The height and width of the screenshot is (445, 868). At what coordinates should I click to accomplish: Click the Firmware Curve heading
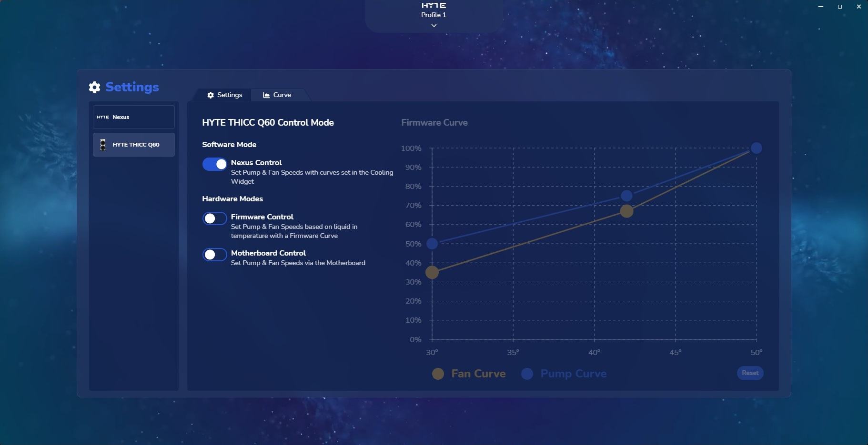point(434,122)
